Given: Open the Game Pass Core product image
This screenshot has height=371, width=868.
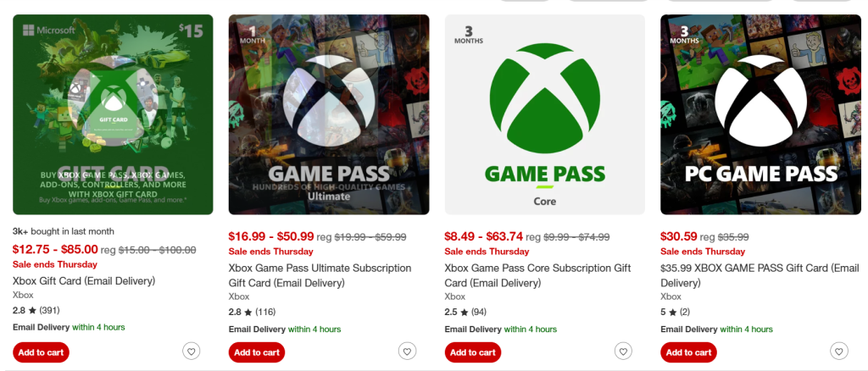Looking at the screenshot, I should coord(544,114).
